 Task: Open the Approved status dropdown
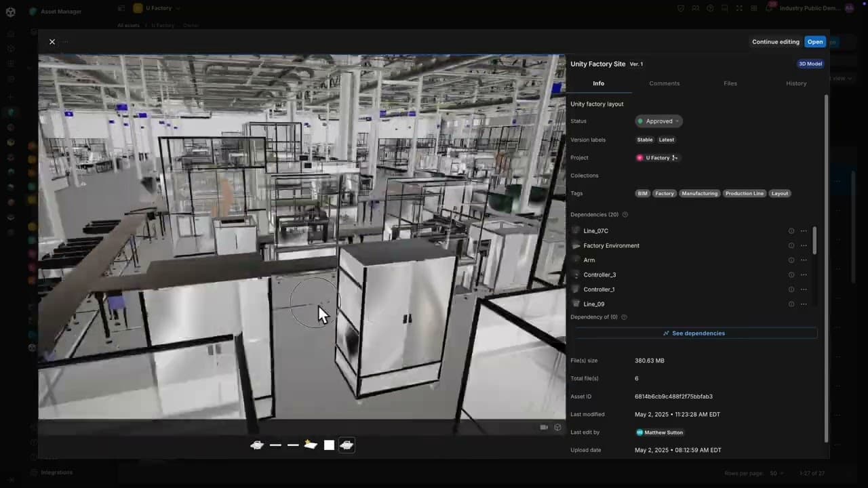[659, 121]
